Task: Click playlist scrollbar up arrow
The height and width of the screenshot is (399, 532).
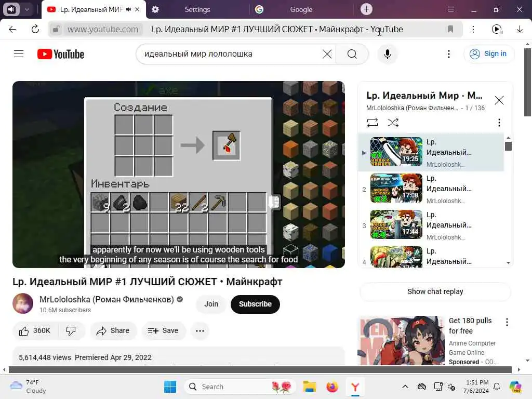Action: point(508,138)
